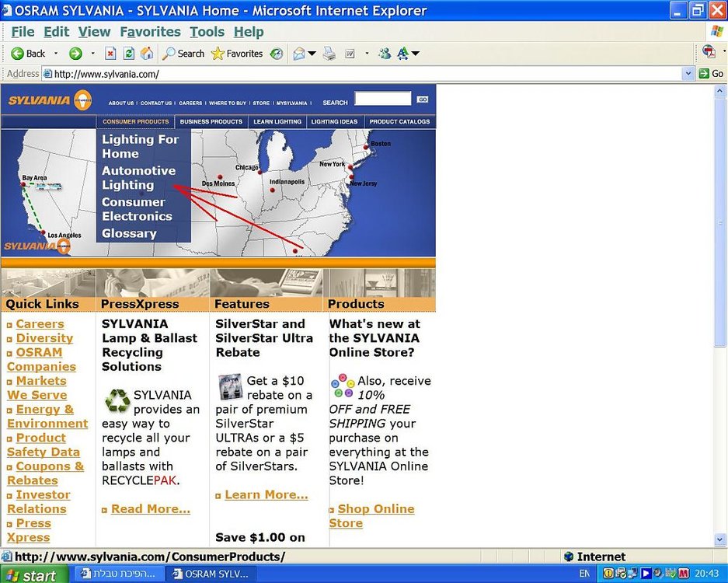Open the Mail toolbar icon
This screenshot has height=583, width=728.
pos(299,54)
